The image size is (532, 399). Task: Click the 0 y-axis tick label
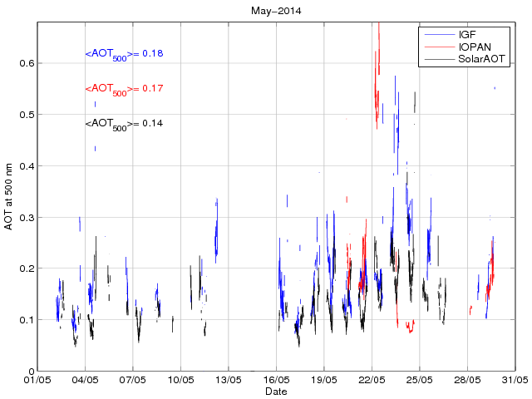(x=32, y=372)
